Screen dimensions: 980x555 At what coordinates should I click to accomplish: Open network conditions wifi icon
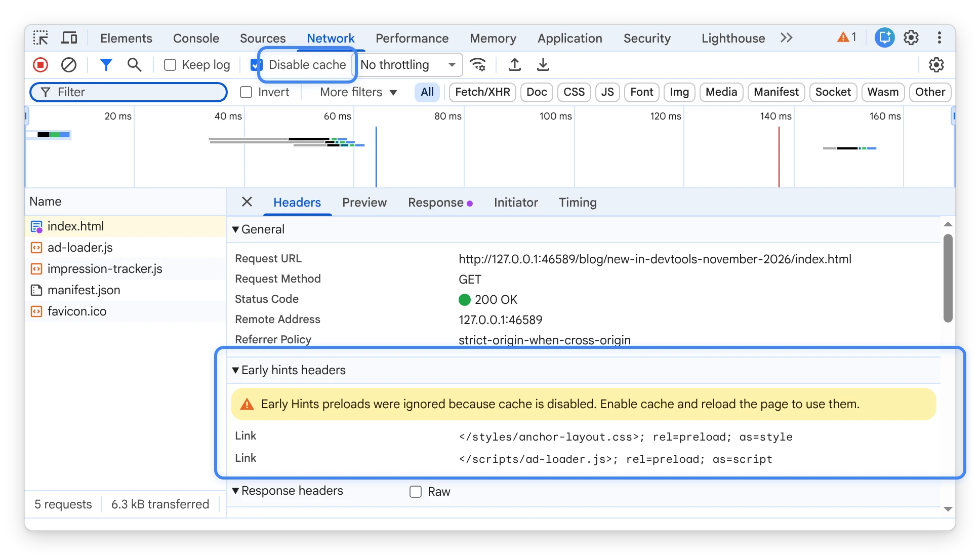click(478, 65)
